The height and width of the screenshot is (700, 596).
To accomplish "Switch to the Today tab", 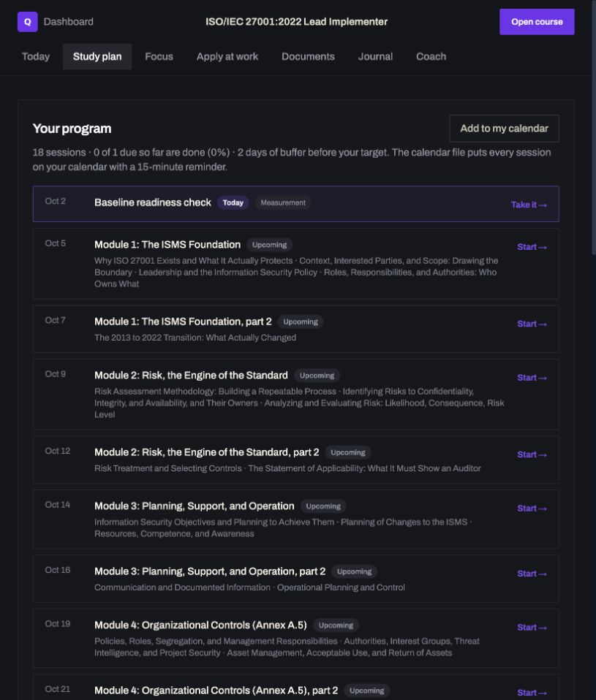I will 36,57.
